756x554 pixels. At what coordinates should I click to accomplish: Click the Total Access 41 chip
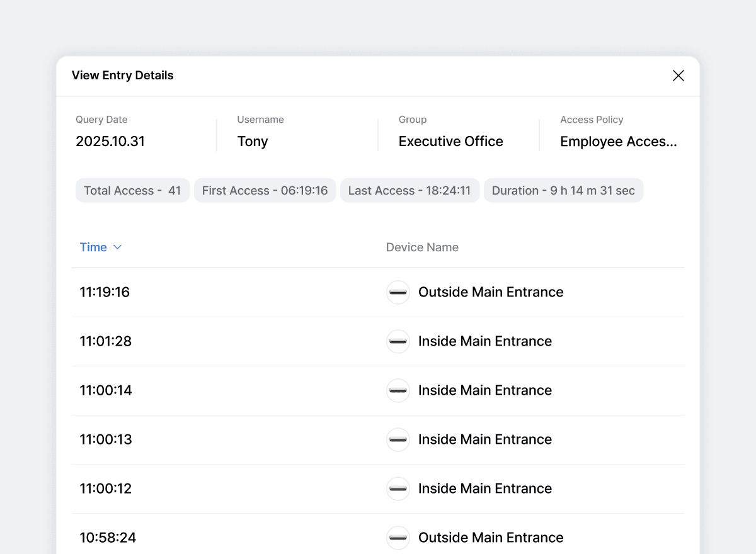(132, 191)
